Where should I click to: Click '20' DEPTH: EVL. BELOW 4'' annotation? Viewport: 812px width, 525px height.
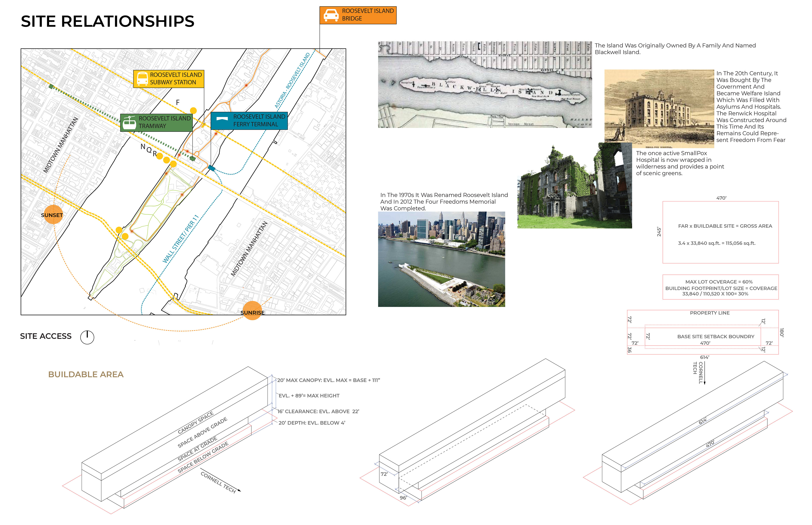[x=312, y=423]
